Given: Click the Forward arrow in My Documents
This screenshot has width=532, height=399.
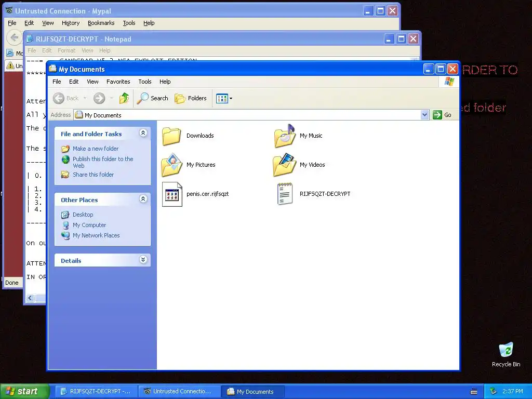Looking at the screenshot, I should pos(99,98).
